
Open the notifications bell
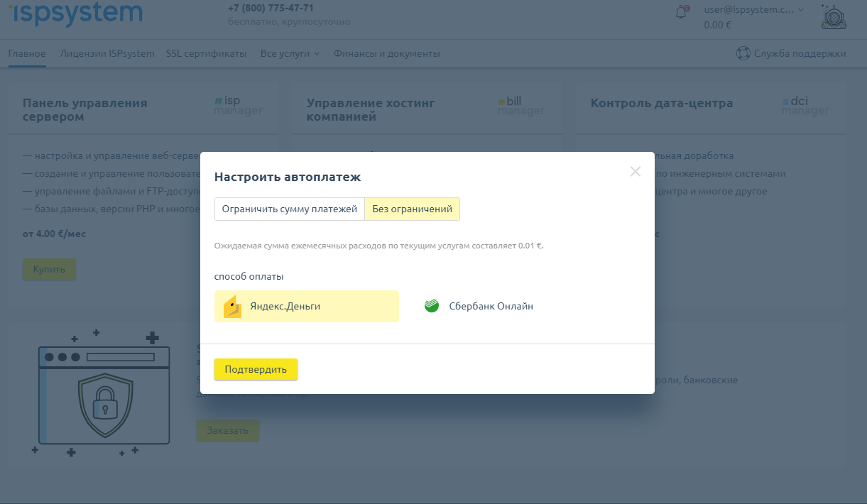(x=682, y=13)
